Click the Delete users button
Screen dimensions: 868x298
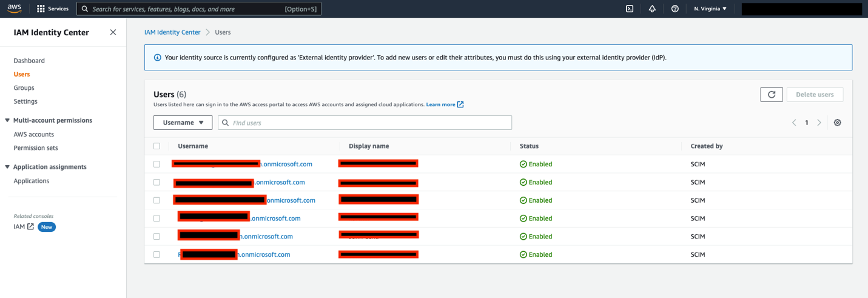click(x=815, y=95)
